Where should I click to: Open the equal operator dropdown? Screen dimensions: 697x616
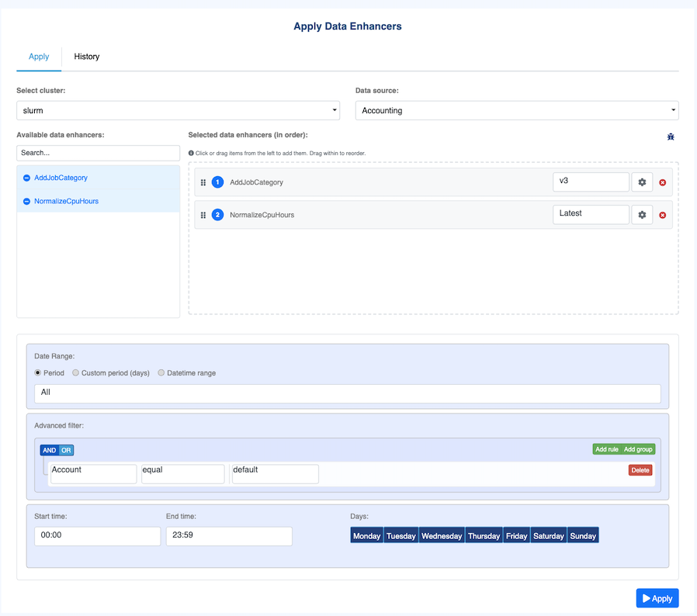(182, 474)
